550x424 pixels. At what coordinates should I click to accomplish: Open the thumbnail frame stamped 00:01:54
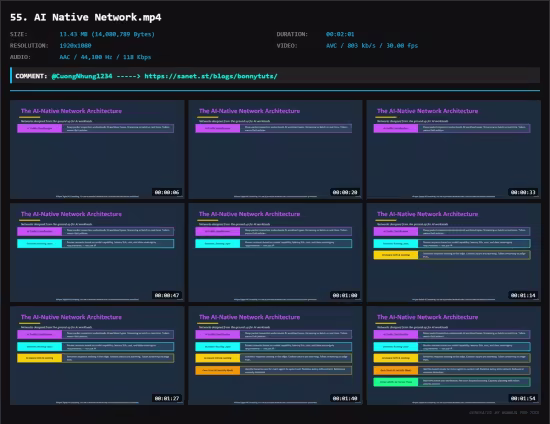point(454,356)
